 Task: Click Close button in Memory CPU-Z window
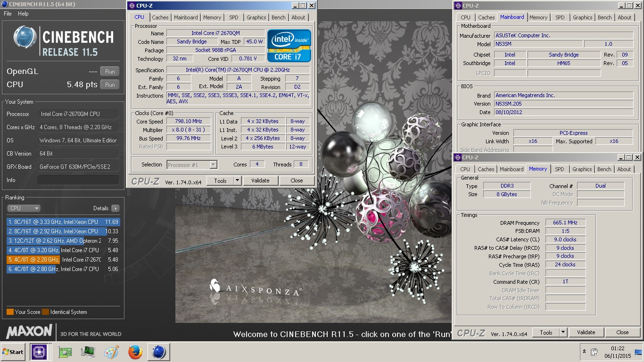(x=622, y=332)
